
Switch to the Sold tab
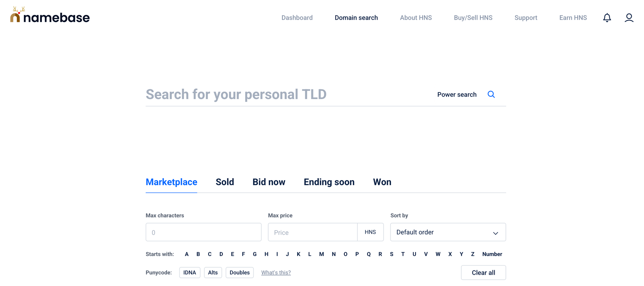click(225, 182)
